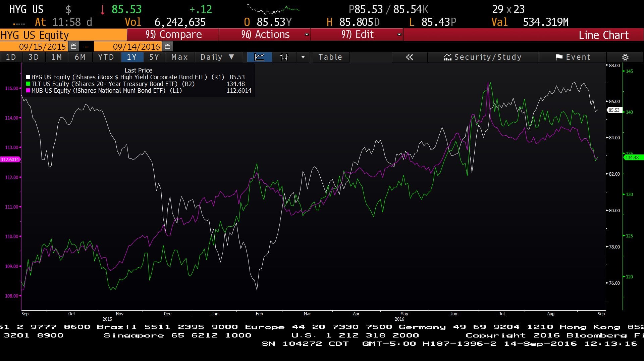644x361 pixels.
Task: Open the 96) Actions menu
Action: (265, 35)
